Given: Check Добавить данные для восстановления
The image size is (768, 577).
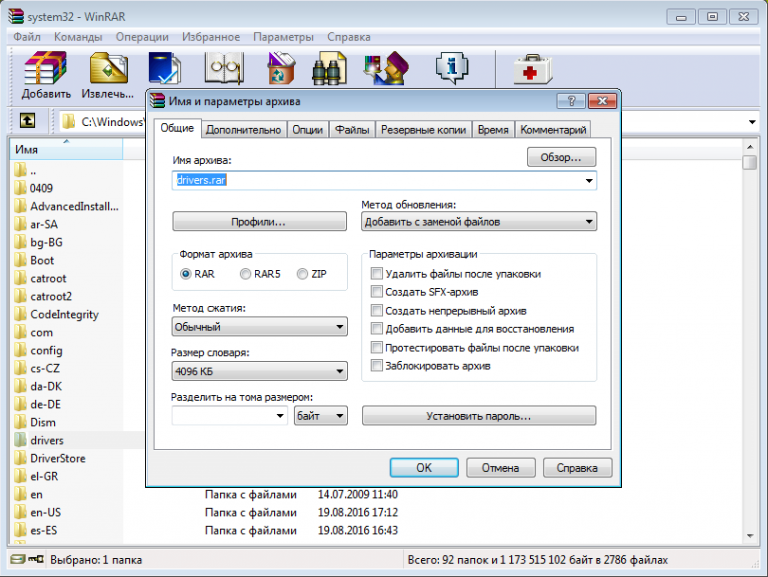Looking at the screenshot, I should tap(376, 329).
